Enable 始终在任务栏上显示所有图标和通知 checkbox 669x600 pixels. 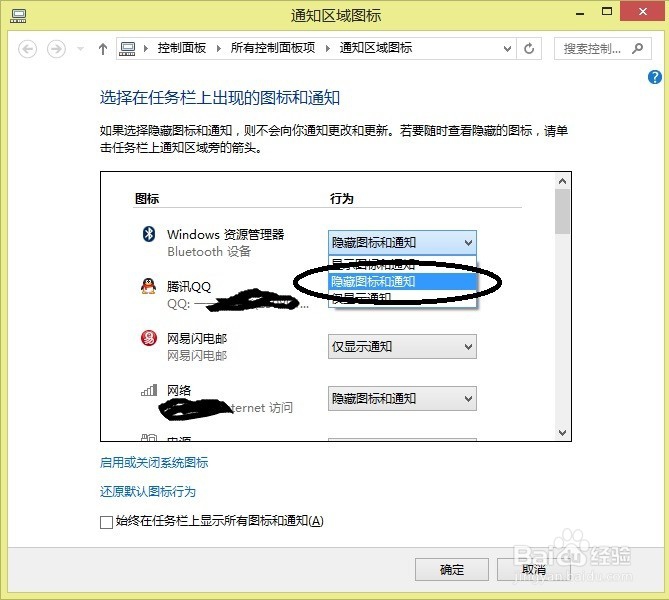[106, 522]
